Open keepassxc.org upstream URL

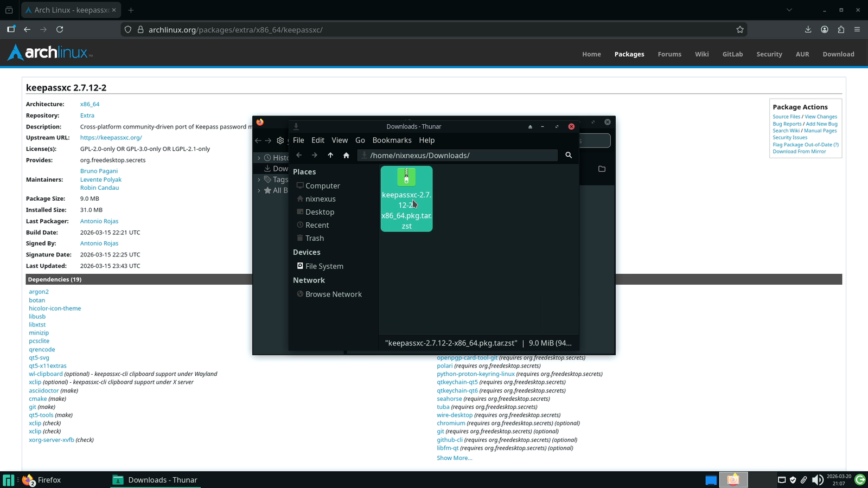tap(111, 138)
